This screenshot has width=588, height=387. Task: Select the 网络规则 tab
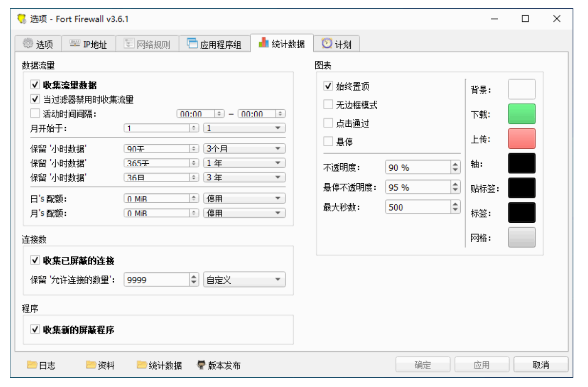tap(146, 44)
